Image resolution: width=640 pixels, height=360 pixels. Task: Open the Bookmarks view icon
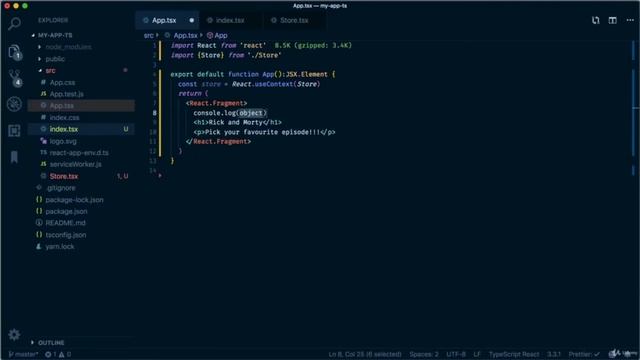14,157
